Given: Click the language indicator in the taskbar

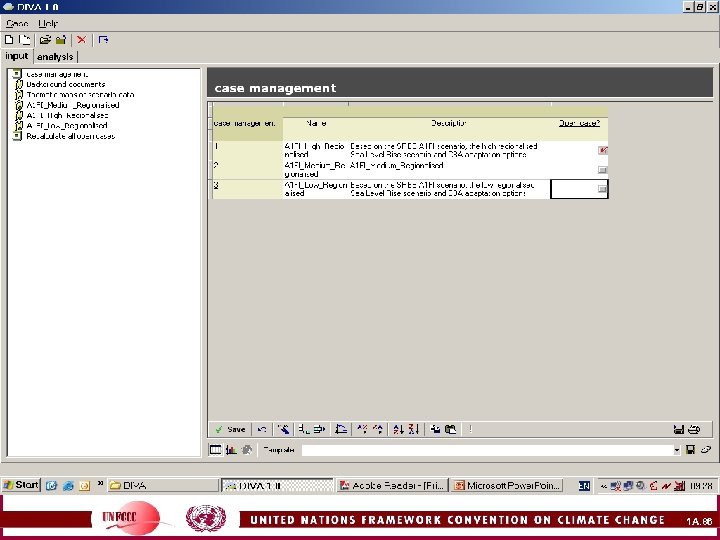Looking at the screenshot, I should click(x=584, y=485).
